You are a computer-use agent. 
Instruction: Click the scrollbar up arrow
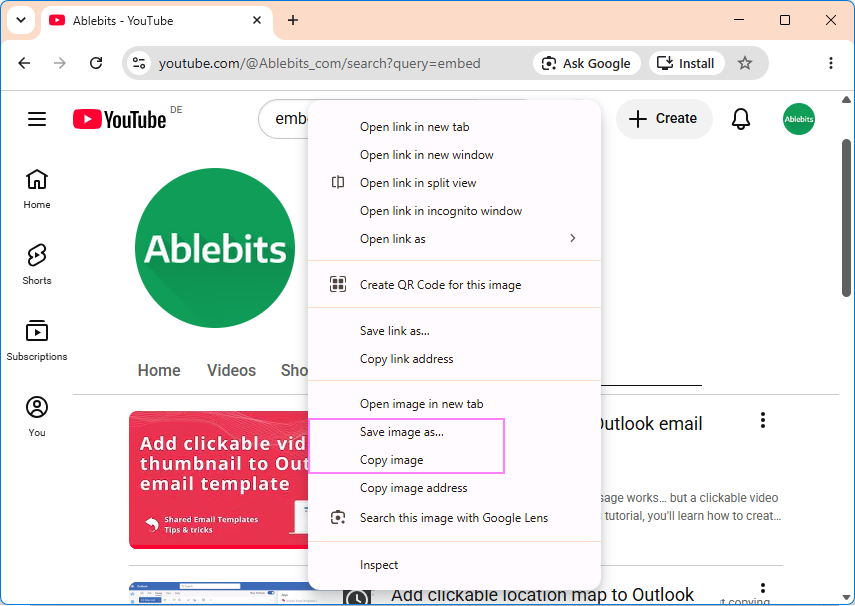coord(846,99)
